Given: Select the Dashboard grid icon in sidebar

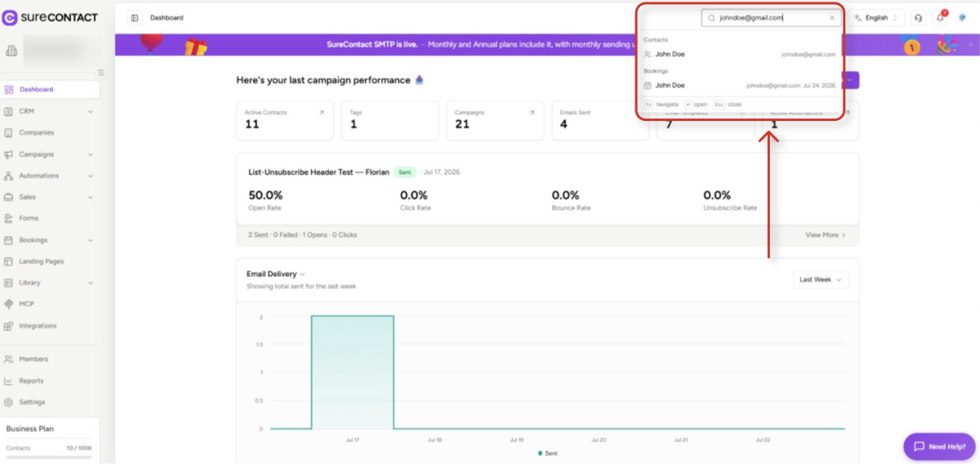Looking at the screenshot, I should pos(9,90).
